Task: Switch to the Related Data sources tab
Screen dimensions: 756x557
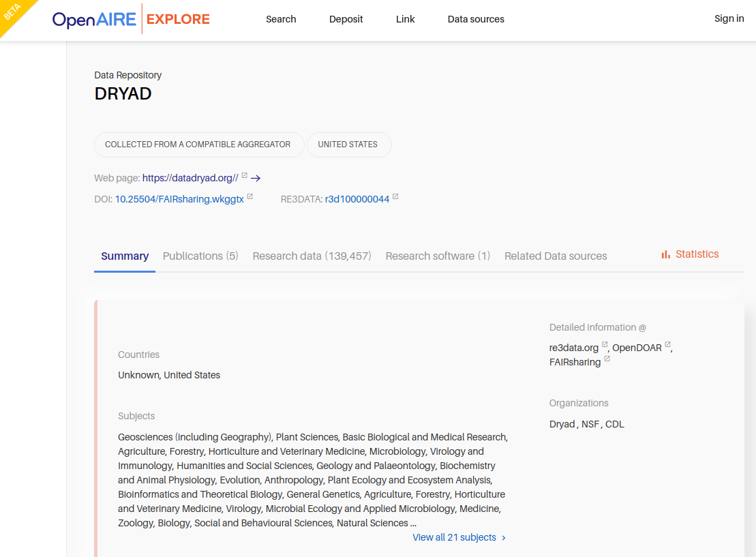Action: tap(556, 256)
